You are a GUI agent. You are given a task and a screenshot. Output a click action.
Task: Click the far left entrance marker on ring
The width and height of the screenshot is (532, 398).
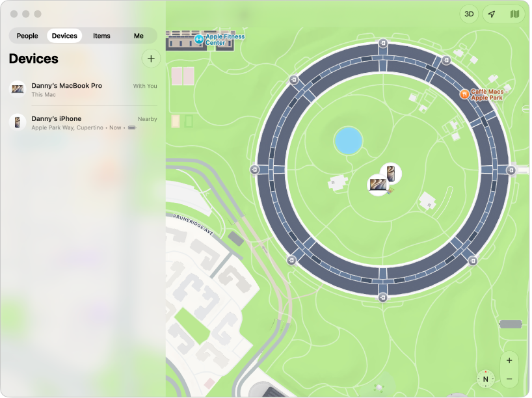[255, 169]
